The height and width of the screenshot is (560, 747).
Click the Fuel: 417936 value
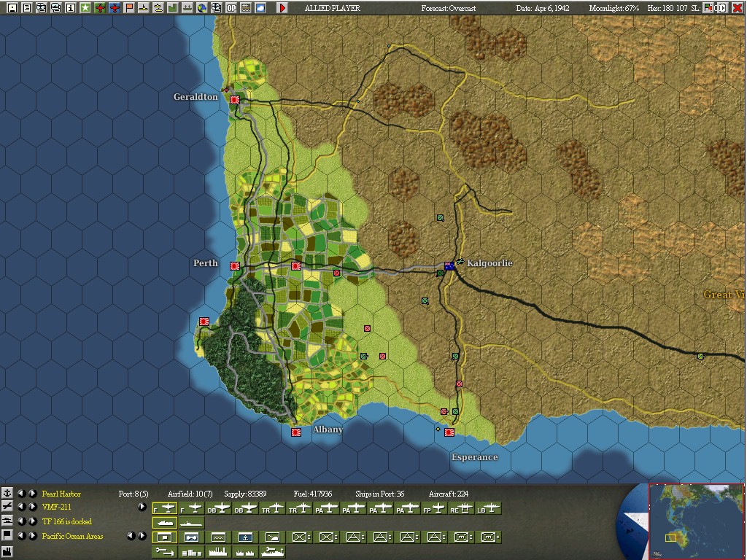[x=313, y=494]
